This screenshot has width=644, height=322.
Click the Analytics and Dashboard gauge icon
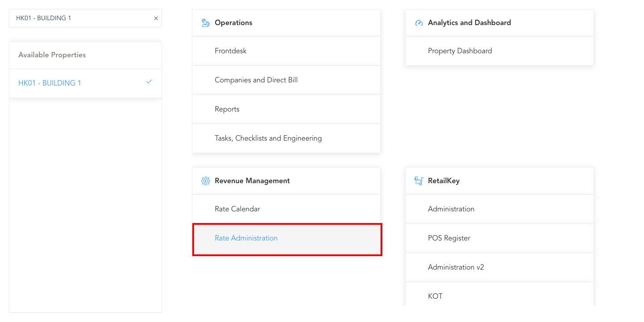(x=419, y=22)
